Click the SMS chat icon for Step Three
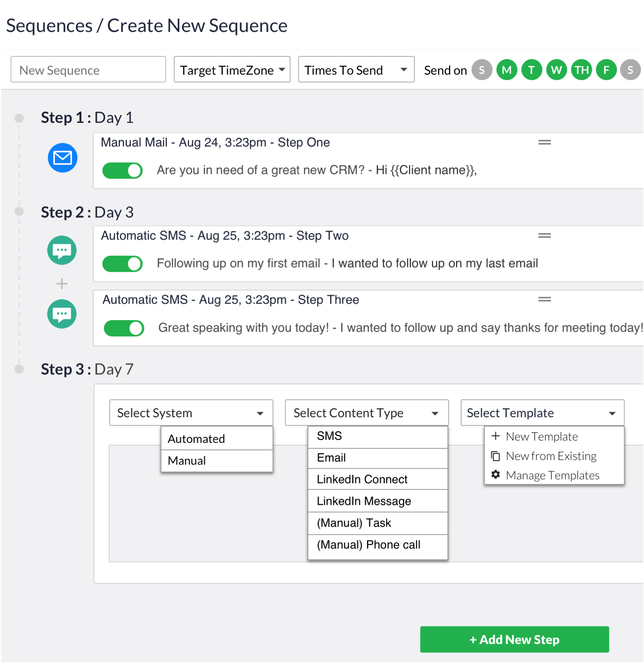Viewport: 644px width, 663px height. click(62, 314)
